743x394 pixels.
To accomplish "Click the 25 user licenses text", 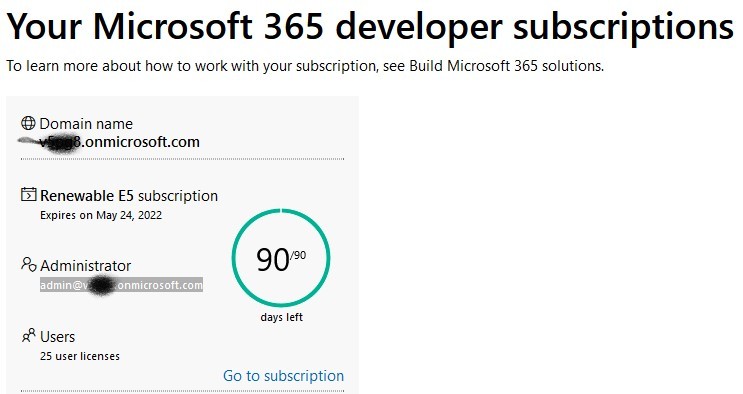I will tap(80, 356).
